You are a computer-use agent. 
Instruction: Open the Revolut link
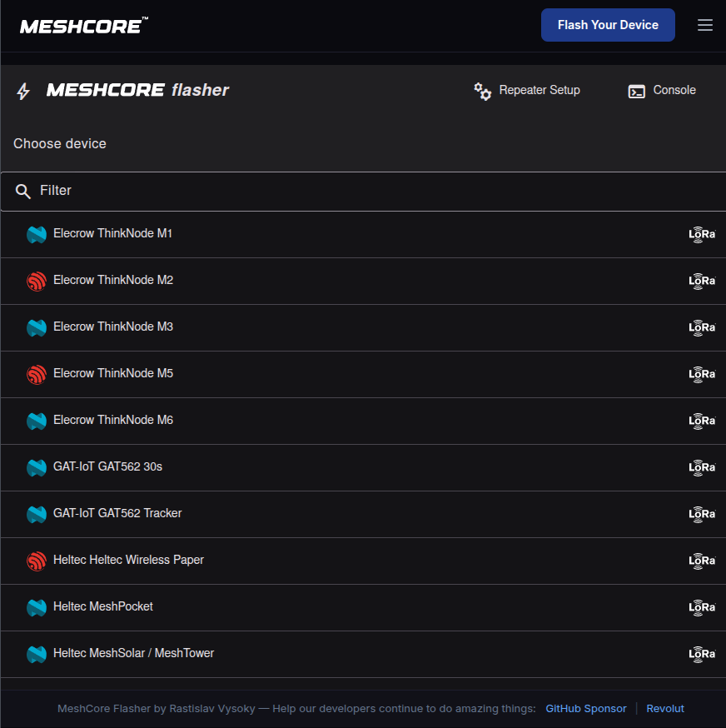665,709
